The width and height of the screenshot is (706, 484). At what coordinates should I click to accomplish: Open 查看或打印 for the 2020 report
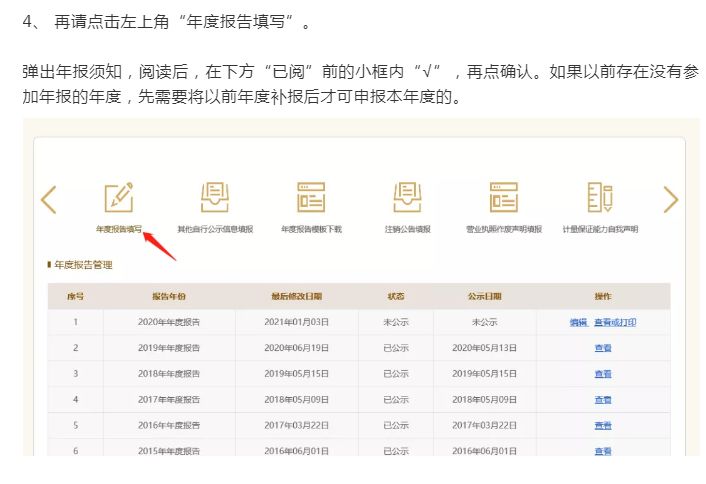pos(615,322)
